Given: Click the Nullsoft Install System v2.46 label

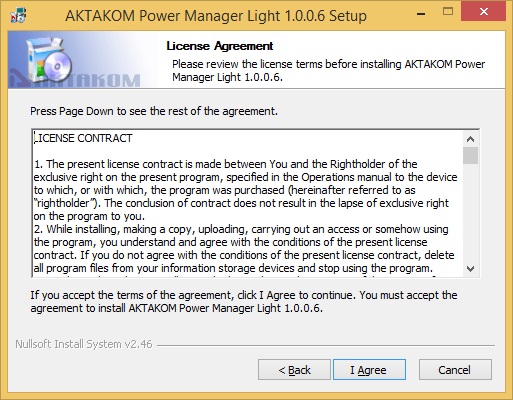Looking at the screenshot, I should click(84, 344).
